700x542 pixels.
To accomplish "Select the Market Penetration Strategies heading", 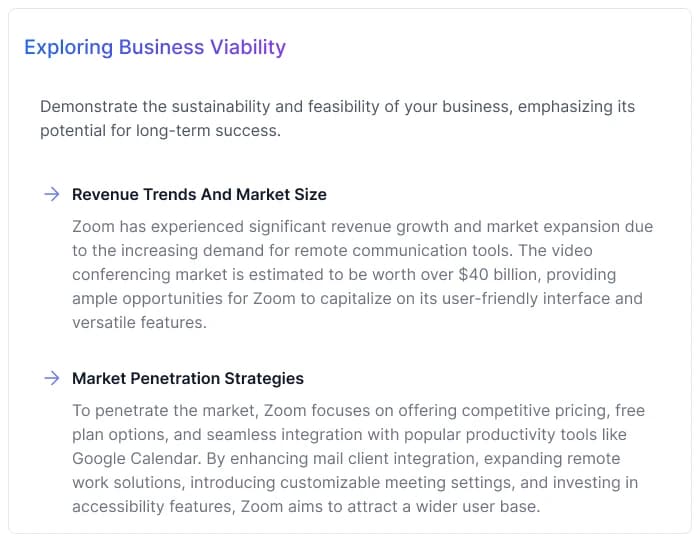I will pyautogui.click(x=188, y=378).
